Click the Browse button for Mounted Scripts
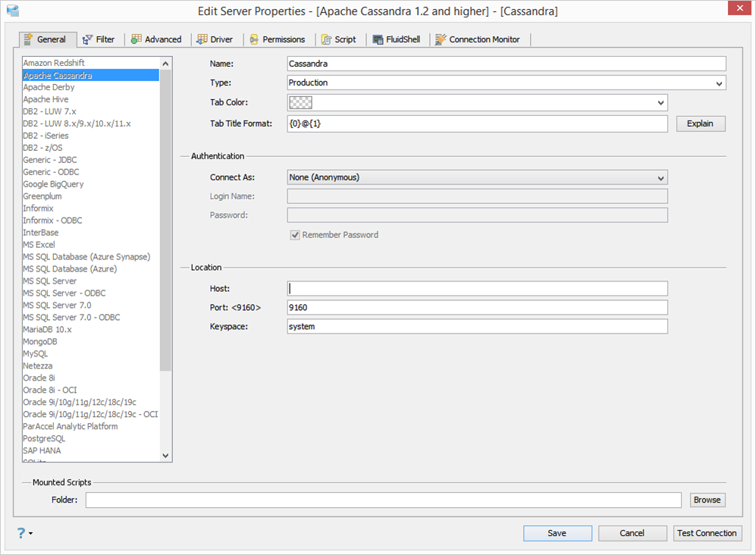The image size is (756, 555). (x=707, y=500)
